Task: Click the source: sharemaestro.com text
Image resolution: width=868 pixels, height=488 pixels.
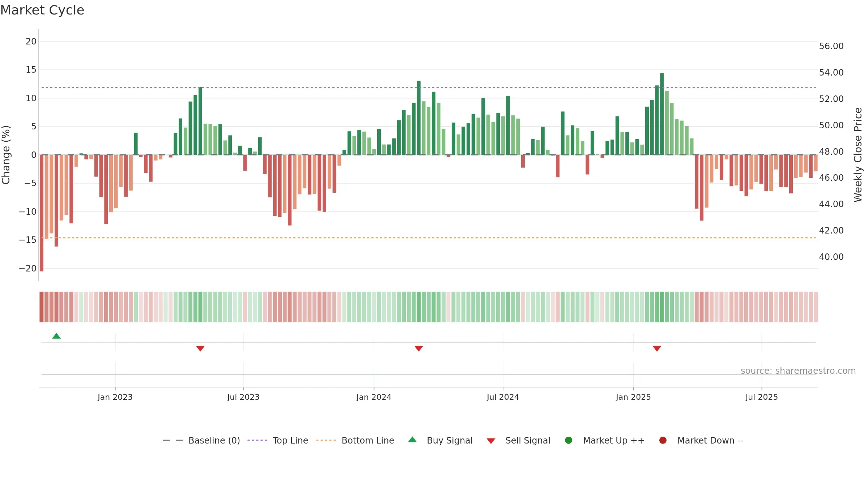Action: [x=798, y=371]
